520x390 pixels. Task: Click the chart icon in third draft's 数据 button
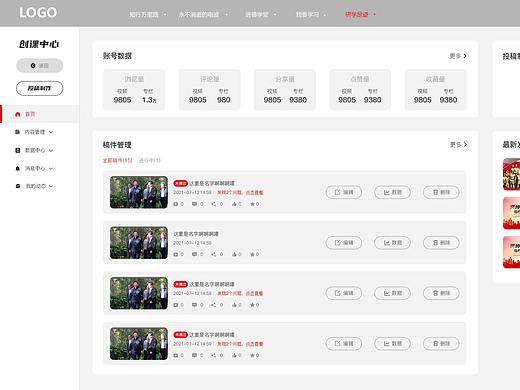point(387,293)
